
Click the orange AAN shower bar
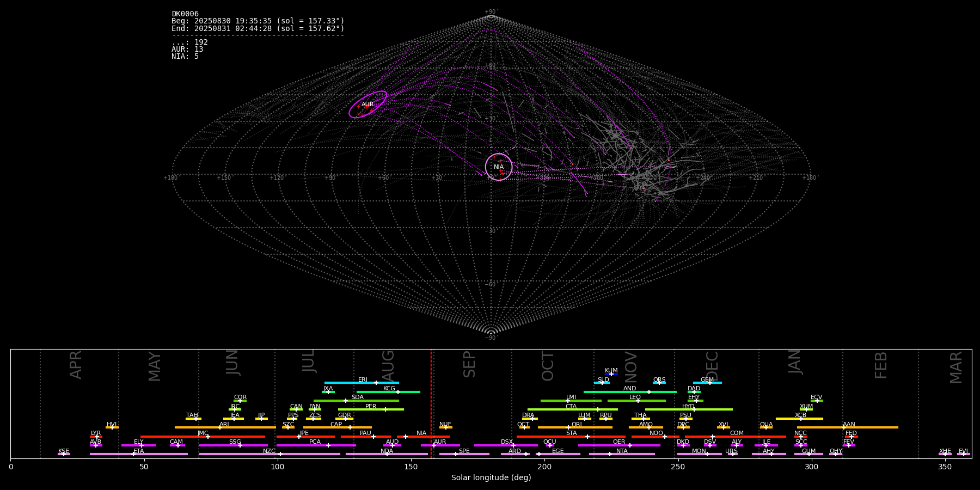[x=848, y=427]
